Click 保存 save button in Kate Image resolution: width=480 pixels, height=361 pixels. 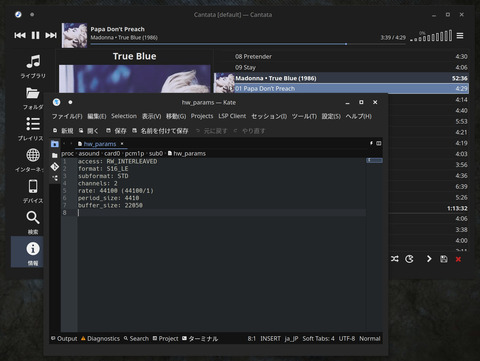[x=116, y=131]
